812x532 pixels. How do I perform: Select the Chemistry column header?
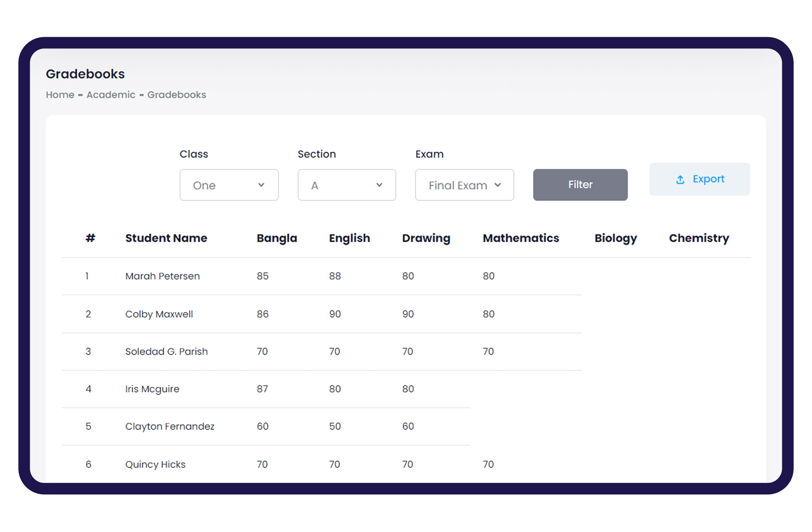click(x=698, y=238)
